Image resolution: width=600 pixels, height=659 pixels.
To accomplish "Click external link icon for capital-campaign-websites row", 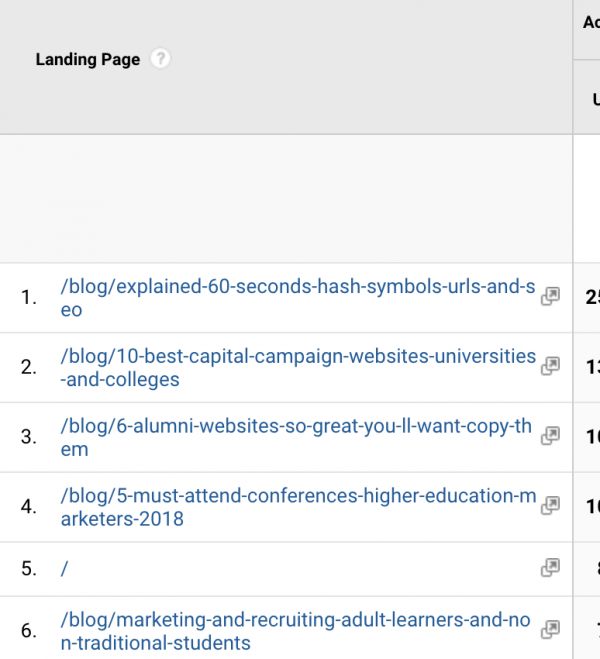I will (549, 367).
